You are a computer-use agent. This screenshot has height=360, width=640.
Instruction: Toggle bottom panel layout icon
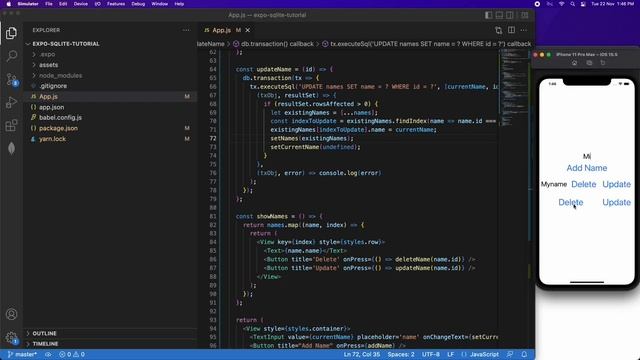coord(499,15)
